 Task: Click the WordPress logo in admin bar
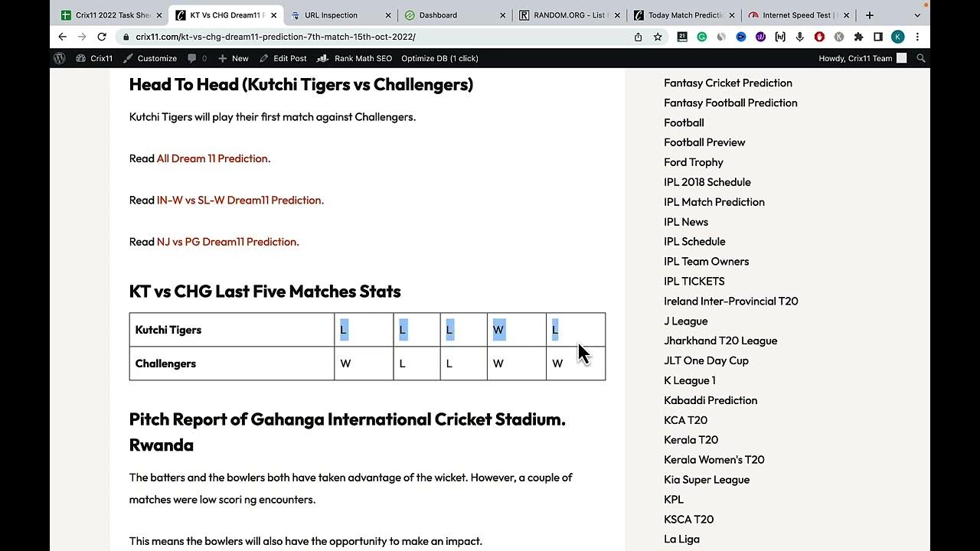pos(60,58)
